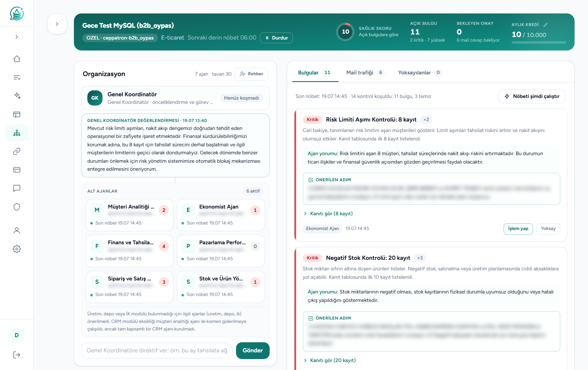Click Yoksay on Risk Limiti finding

point(548,229)
